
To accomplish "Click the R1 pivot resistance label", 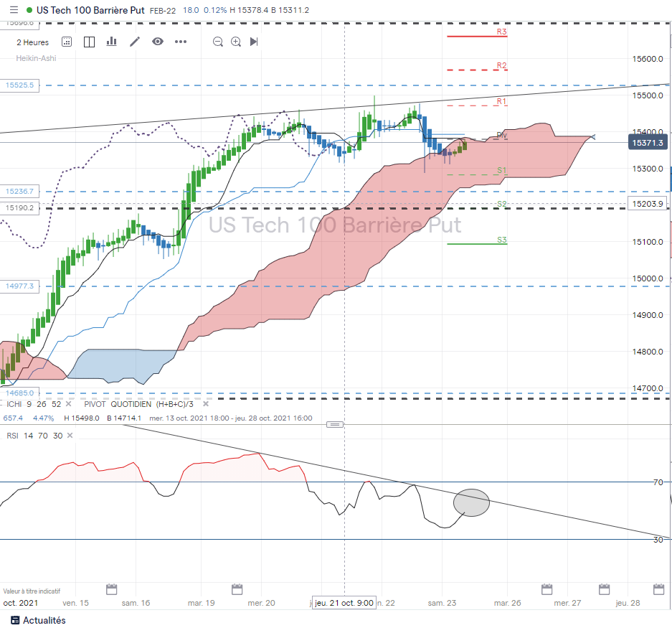I will [x=501, y=102].
